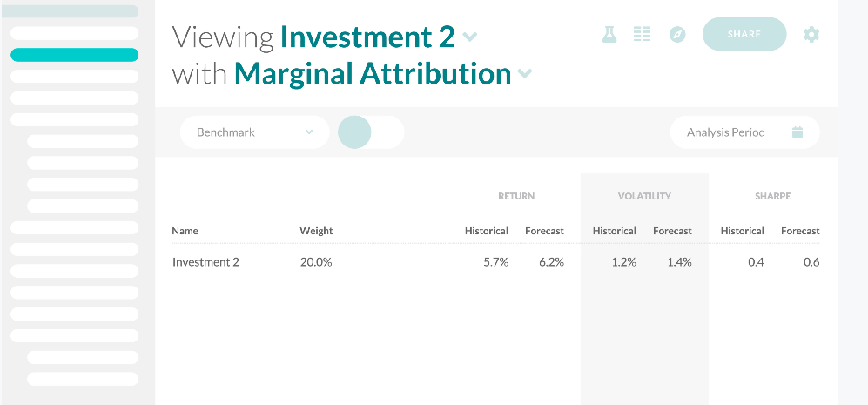The image size is (868, 405).
Task: Select the top gray sidebar item
Action: coord(74,11)
